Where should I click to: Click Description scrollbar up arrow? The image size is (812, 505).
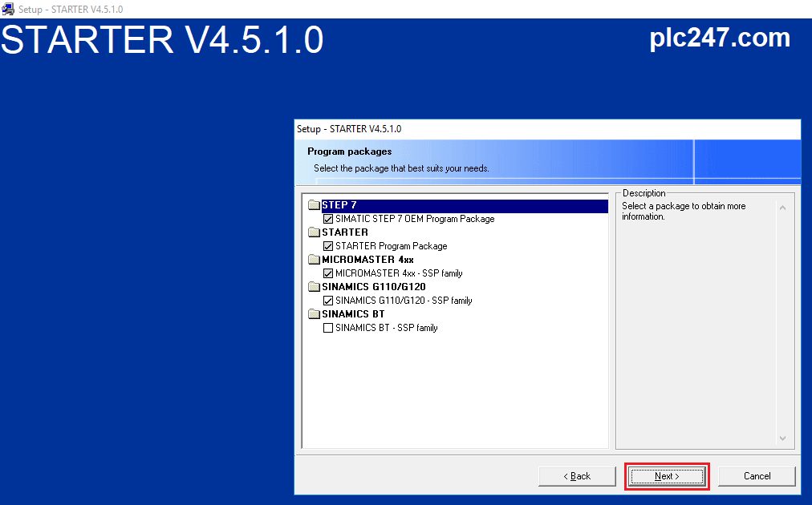pos(782,208)
